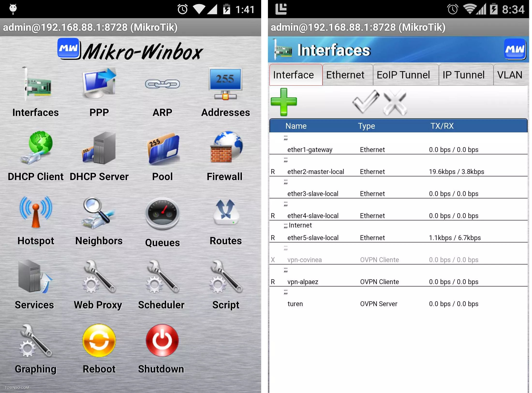Open the Services server icon
Viewport: 532px width, 393px height.
(x=35, y=276)
